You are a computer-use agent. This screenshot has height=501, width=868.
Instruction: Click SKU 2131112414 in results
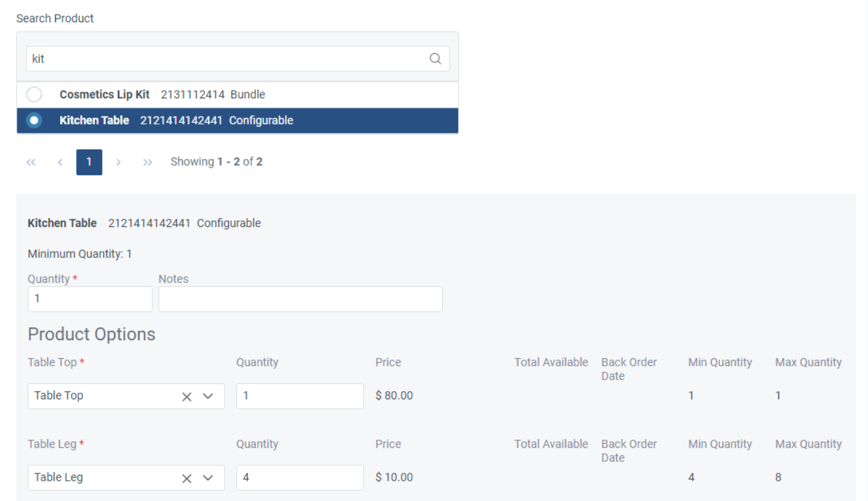coord(193,94)
